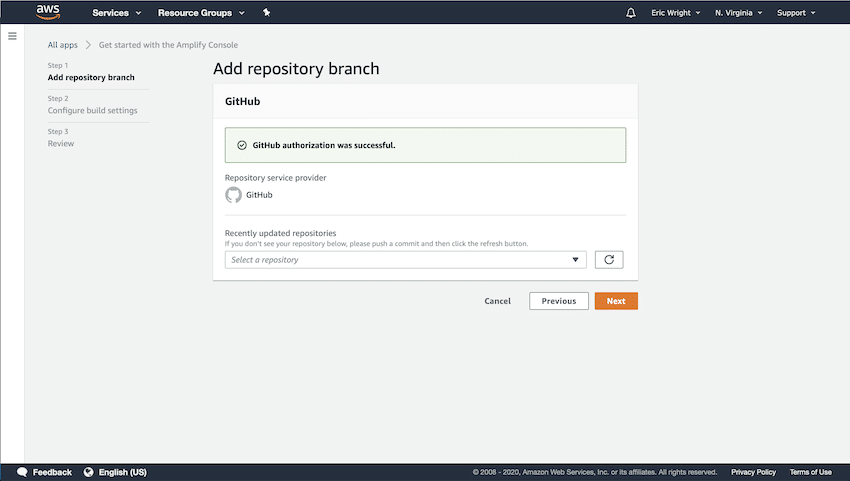Click Get started with the Amplify Console breadcrumb
This screenshot has width=850, height=481.
click(168, 45)
